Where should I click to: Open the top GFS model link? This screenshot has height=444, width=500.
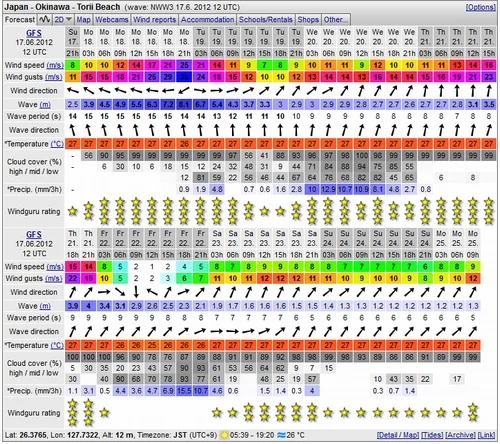pyautogui.click(x=34, y=33)
